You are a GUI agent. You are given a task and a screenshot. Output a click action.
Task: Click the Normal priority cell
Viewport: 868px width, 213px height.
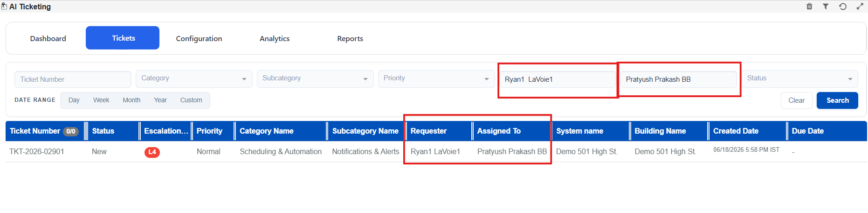coord(208,152)
